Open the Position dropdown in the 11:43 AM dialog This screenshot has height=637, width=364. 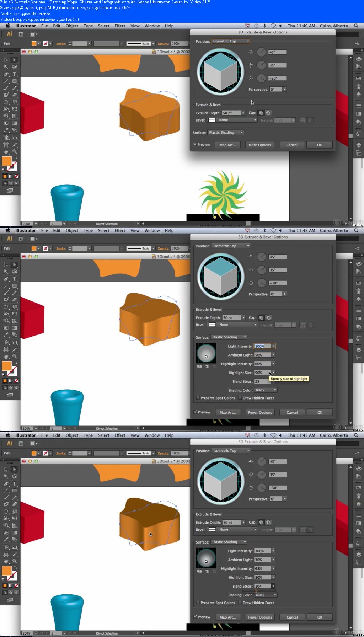[231, 451]
